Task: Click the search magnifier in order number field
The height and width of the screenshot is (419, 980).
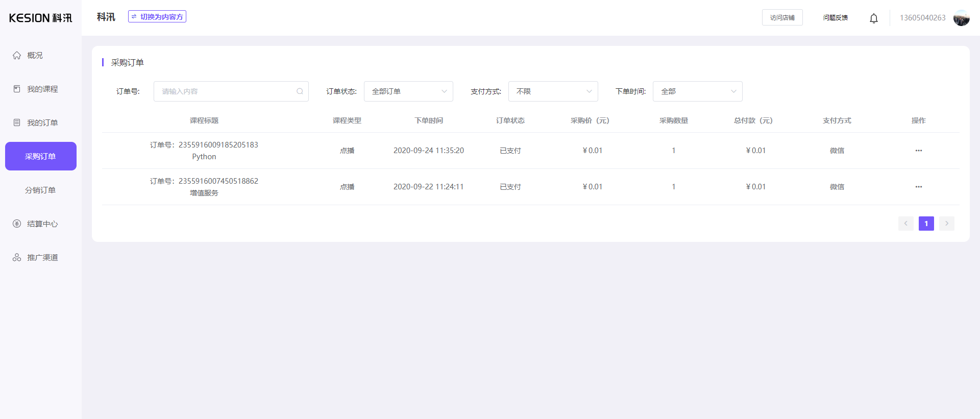Action: coord(300,91)
